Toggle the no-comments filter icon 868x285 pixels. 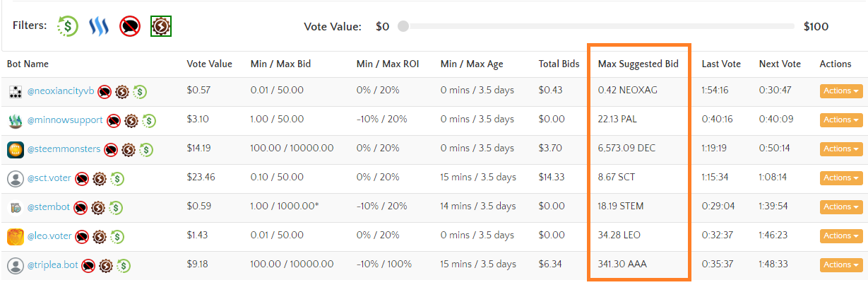[x=130, y=27]
